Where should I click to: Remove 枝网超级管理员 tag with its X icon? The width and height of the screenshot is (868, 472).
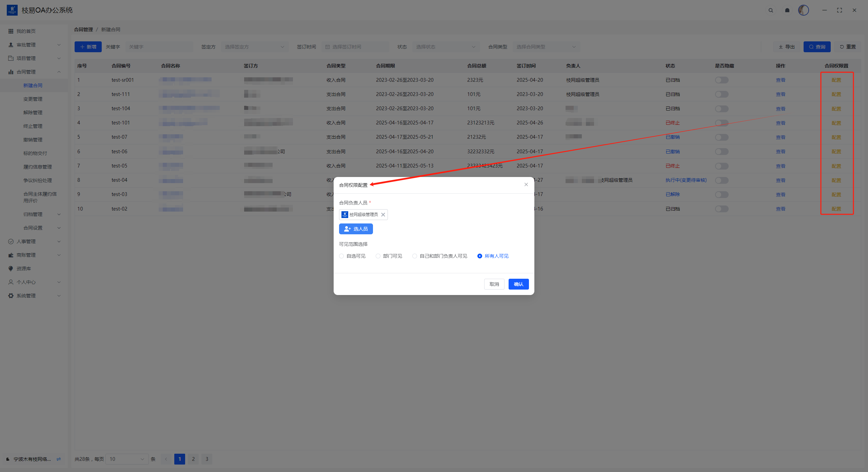383,215
